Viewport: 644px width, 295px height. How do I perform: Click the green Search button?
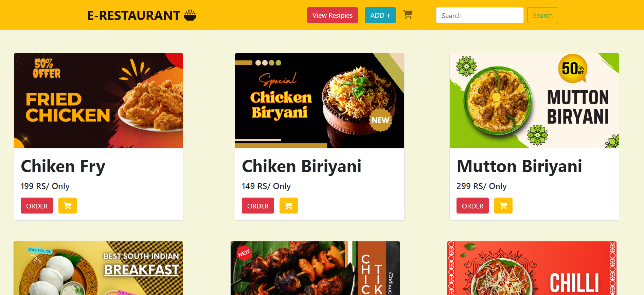click(542, 15)
